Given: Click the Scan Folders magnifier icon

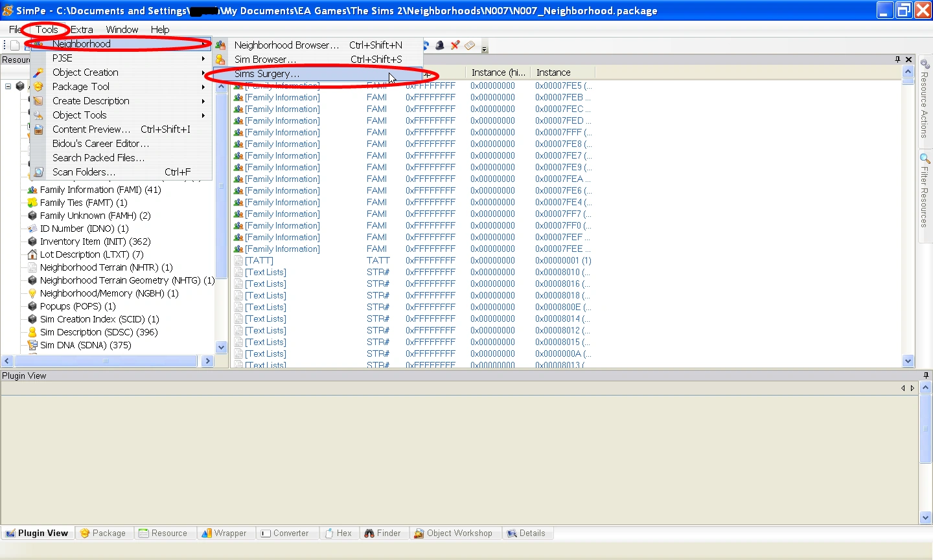Looking at the screenshot, I should tap(38, 172).
